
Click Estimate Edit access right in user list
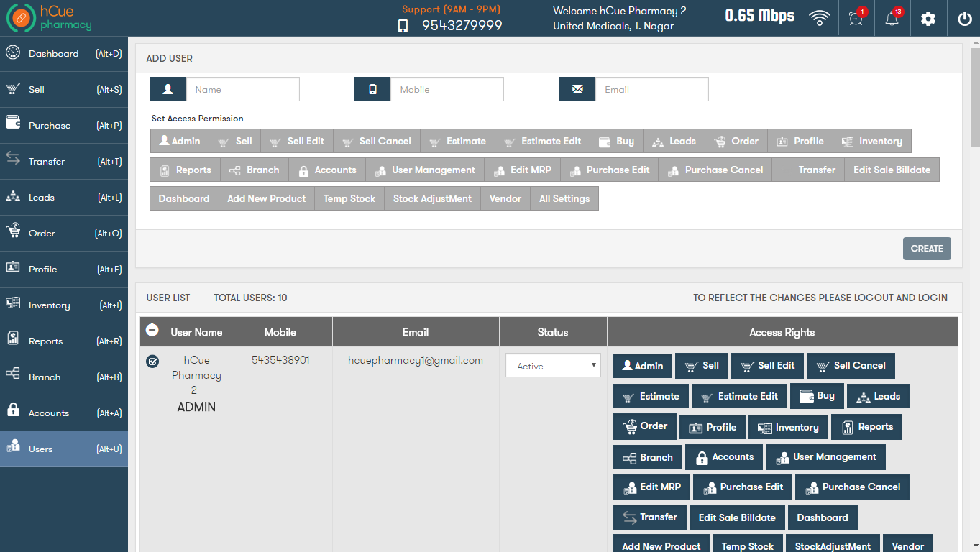[x=739, y=396]
